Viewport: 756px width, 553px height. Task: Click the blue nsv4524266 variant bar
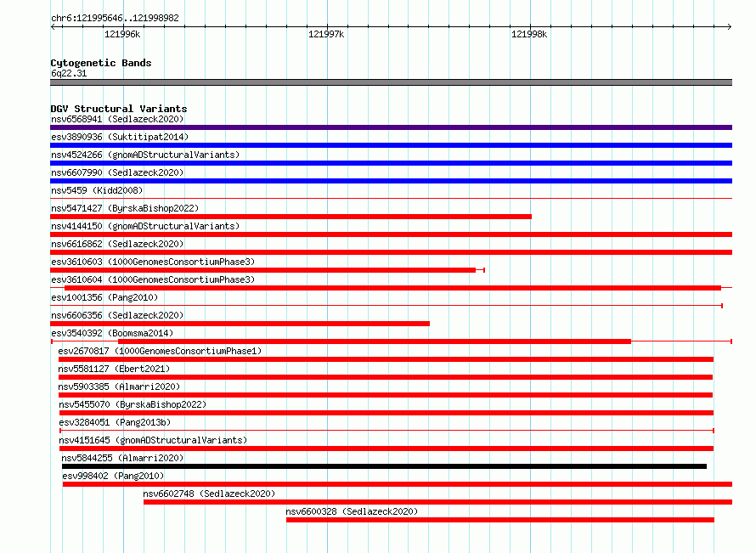pos(391,163)
